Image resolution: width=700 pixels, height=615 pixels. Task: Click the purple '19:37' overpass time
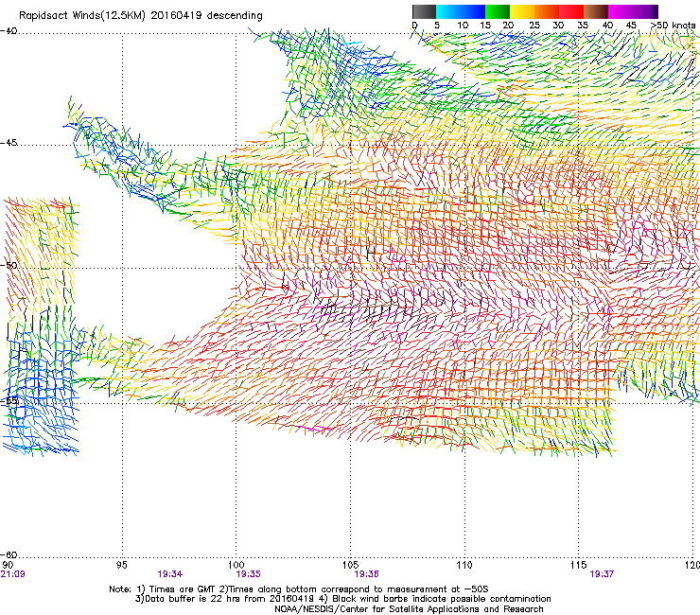[x=602, y=574]
